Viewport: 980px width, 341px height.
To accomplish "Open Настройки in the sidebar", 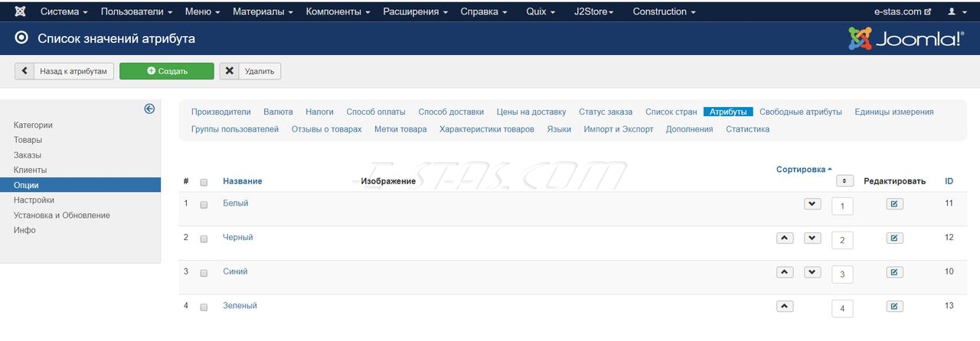I will 34,200.
